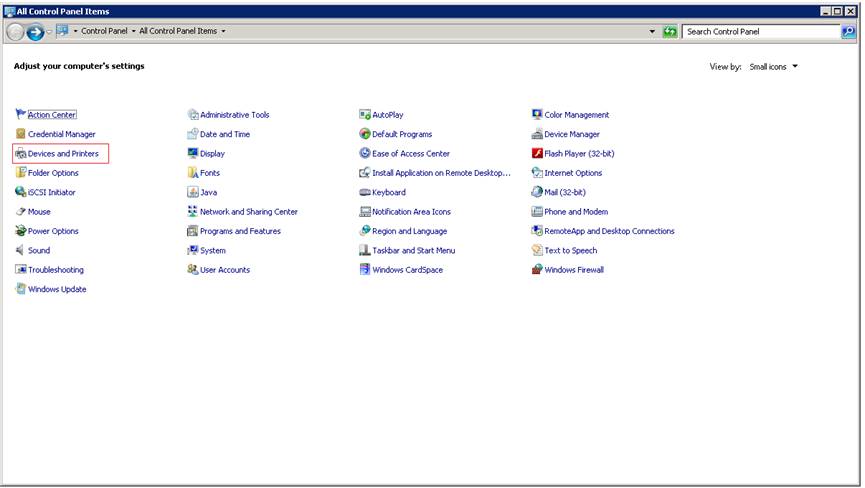Click Region and Language link
Image resolution: width=865 pixels, height=488 pixels.
[409, 230]
